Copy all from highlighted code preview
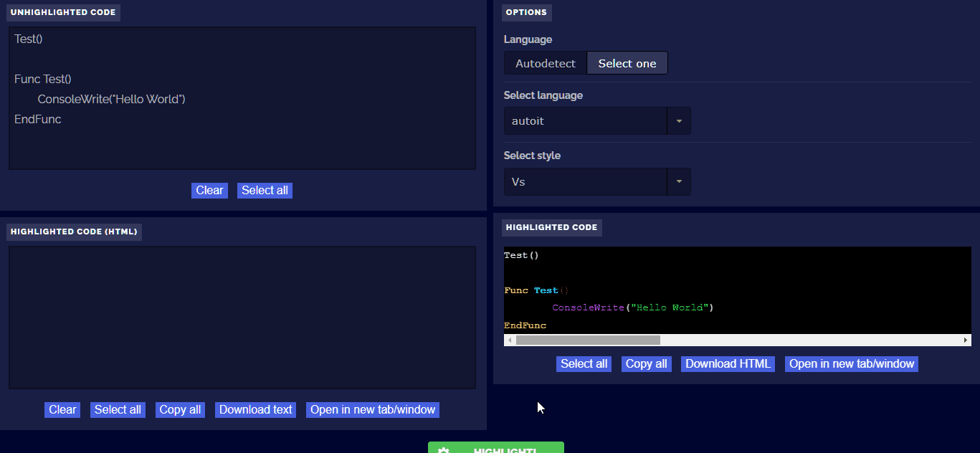 point(646,363)
